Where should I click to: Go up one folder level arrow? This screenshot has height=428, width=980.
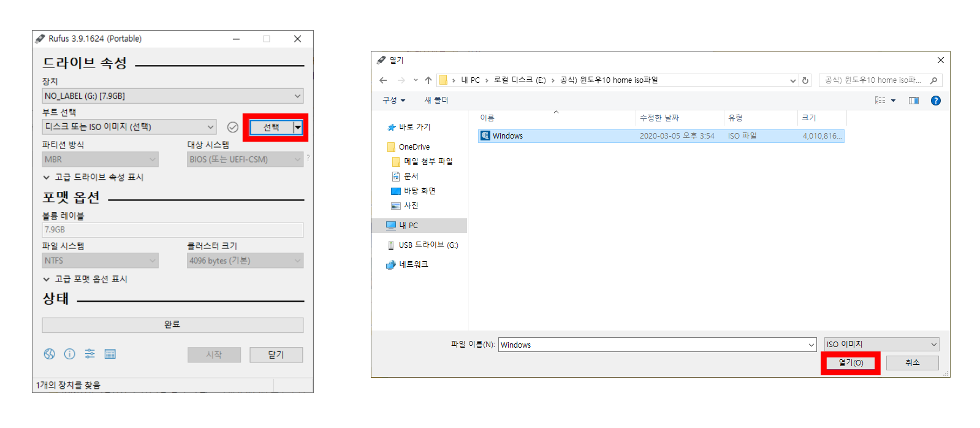tap(428, 80)
